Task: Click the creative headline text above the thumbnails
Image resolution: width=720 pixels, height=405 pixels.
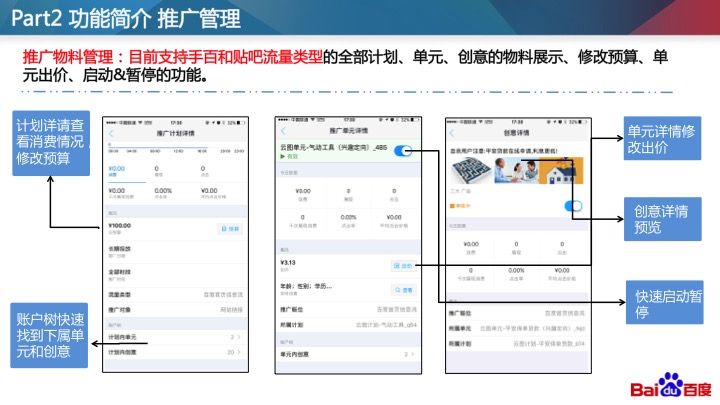Action: click(x=504, y=151)
